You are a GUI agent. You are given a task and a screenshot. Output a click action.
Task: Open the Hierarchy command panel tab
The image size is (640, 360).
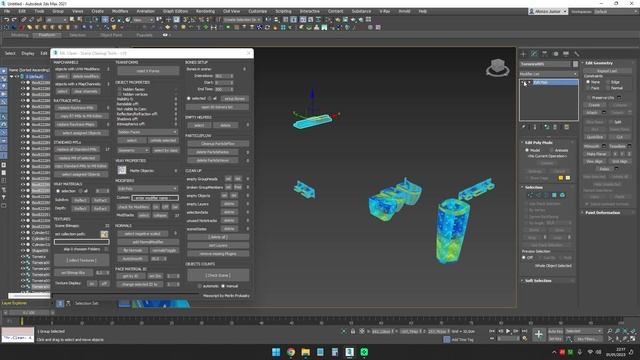544,54
